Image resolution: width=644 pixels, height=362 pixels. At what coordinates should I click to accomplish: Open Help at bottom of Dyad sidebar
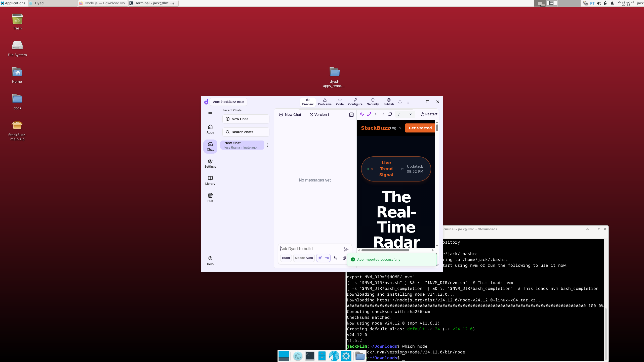(x=210, y=261)
